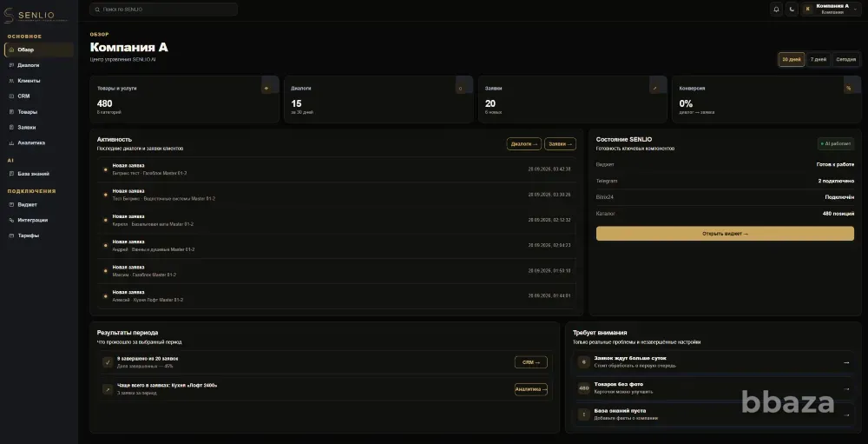Expand the Компания А account dropdown
Viewport: 868px width, 444px height.
(832, 9)
